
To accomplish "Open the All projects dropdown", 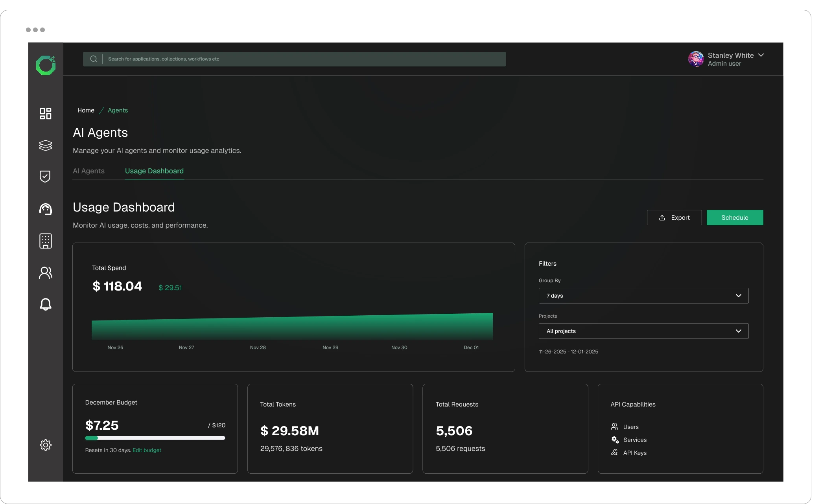I will point(643,331).
